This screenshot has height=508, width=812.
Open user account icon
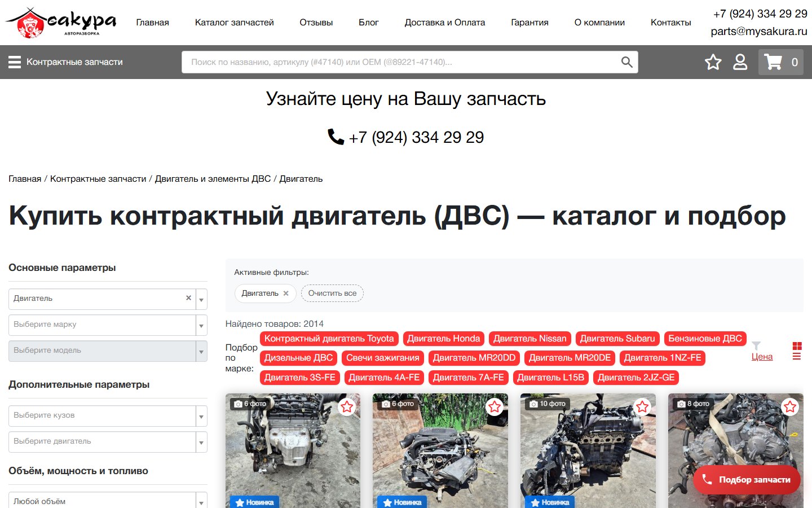(740, 62)
